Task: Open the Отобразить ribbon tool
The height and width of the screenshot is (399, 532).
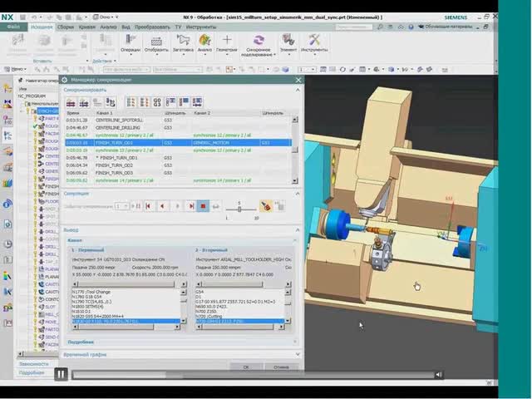Action: pyautogui.click(x=156, y=44)
